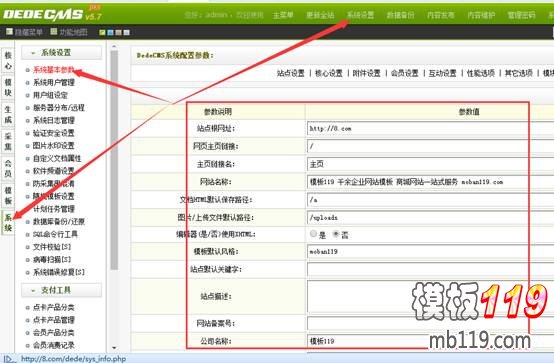Click the DEDECMS v5.7 logo
Viewport: 554px width, 363px height.
[52, 14]
